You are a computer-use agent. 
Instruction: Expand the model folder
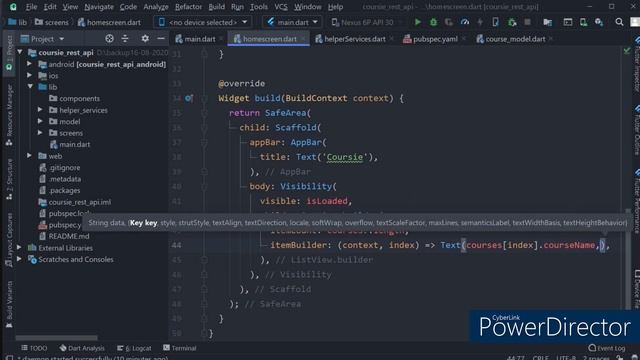(x=40, y=121)
